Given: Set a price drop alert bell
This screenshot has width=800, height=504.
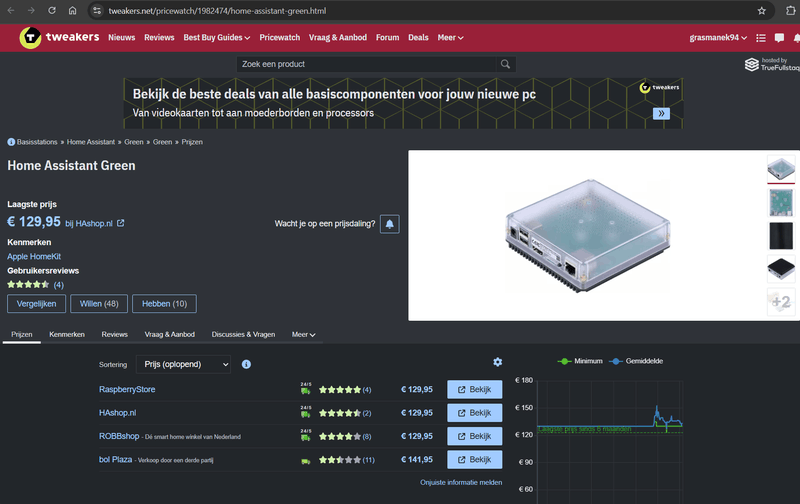Looking at the screenshot, I should coord(390,224).
